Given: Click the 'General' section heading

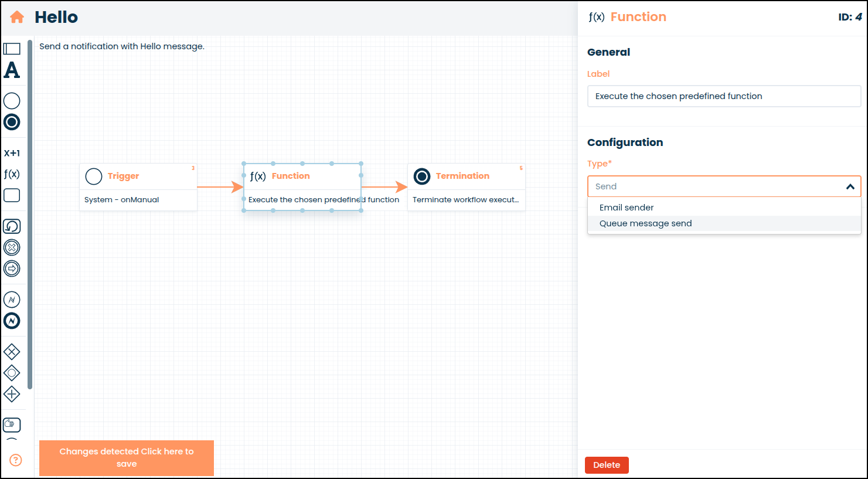Looking at the screenshot, I should pyautogui.click(x=608, y=52).
